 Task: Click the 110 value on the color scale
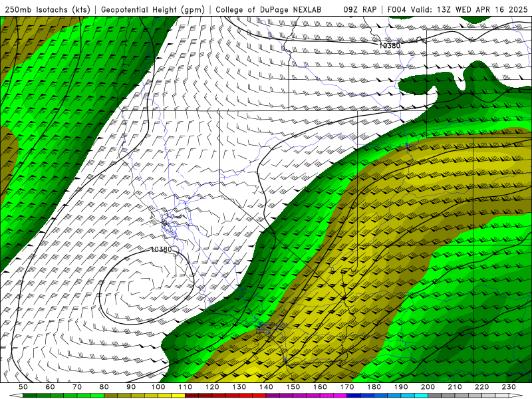pyautogui.click(x=185, y=387)
